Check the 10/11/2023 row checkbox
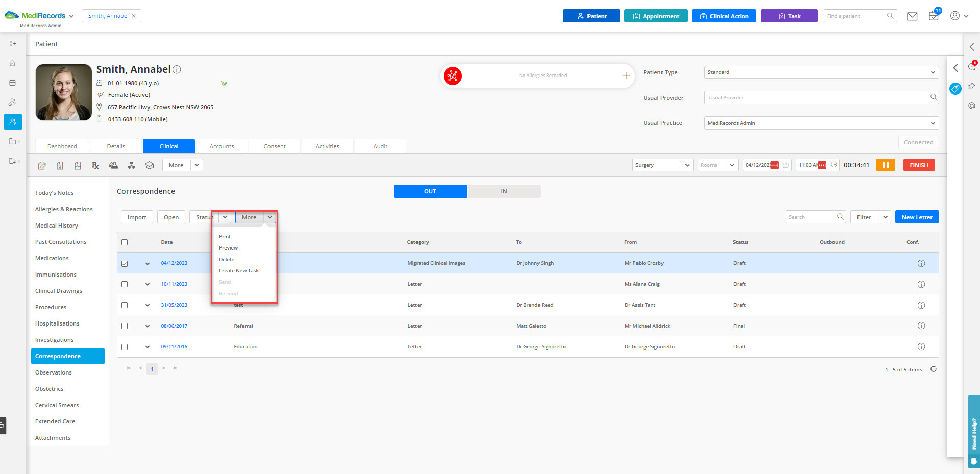This screenshot has width=980, height=474. click(125, 284)
